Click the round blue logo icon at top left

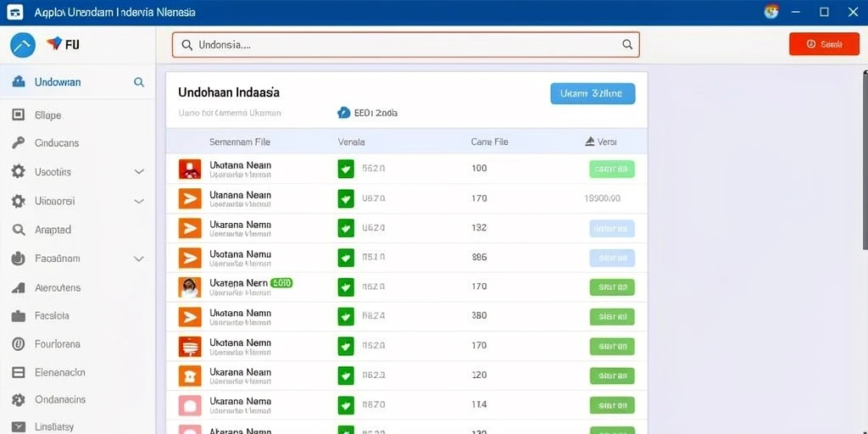tap(23, 46)
